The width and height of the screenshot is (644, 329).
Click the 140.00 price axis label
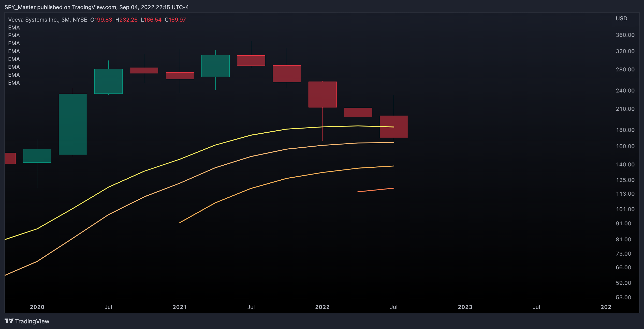tap(625, 165)
